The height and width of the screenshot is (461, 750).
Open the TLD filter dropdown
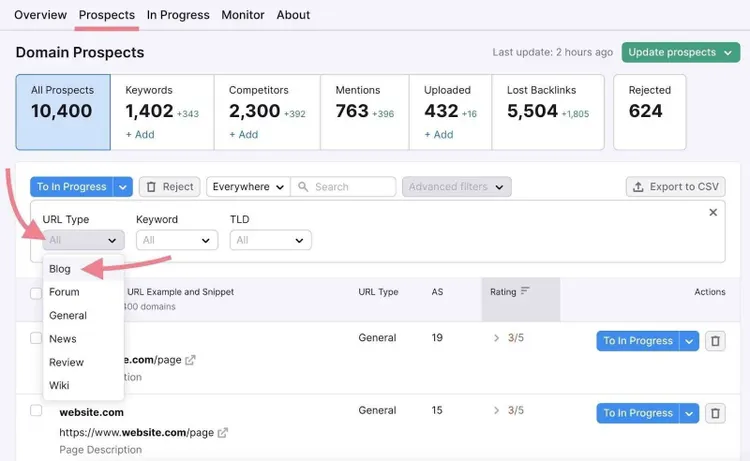pos(271,240)
